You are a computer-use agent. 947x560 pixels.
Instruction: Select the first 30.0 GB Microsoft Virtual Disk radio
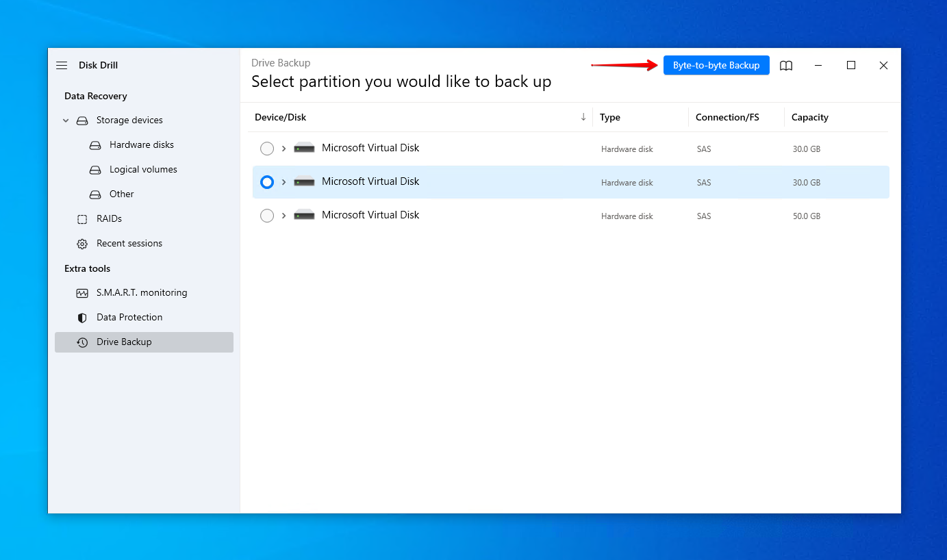267,149
